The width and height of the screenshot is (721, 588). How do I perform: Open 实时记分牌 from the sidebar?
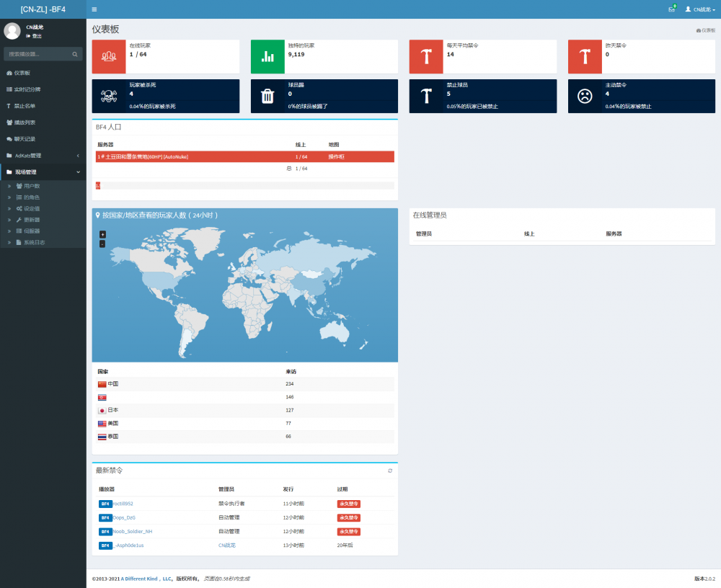coord(27,89)
